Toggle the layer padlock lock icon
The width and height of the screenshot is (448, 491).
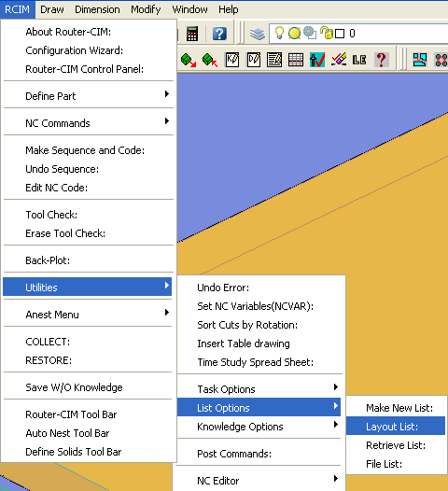point(327,33)
